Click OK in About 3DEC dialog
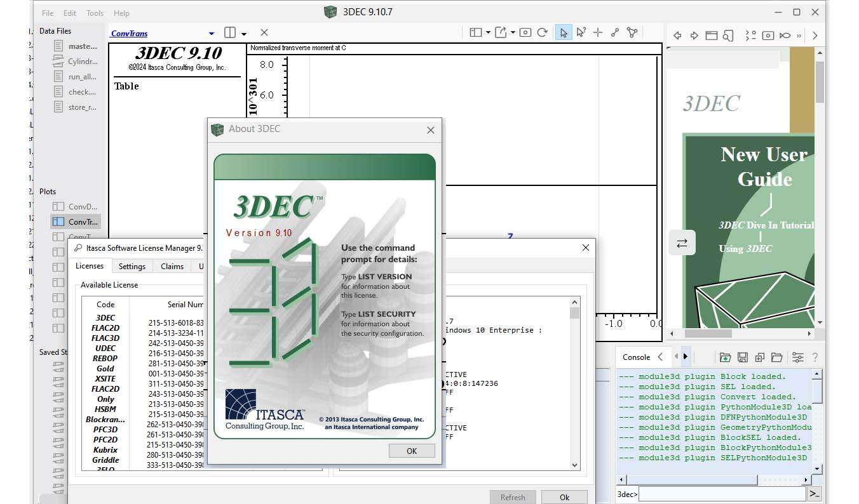The image size is (859, 504). [x=412, y=451]
